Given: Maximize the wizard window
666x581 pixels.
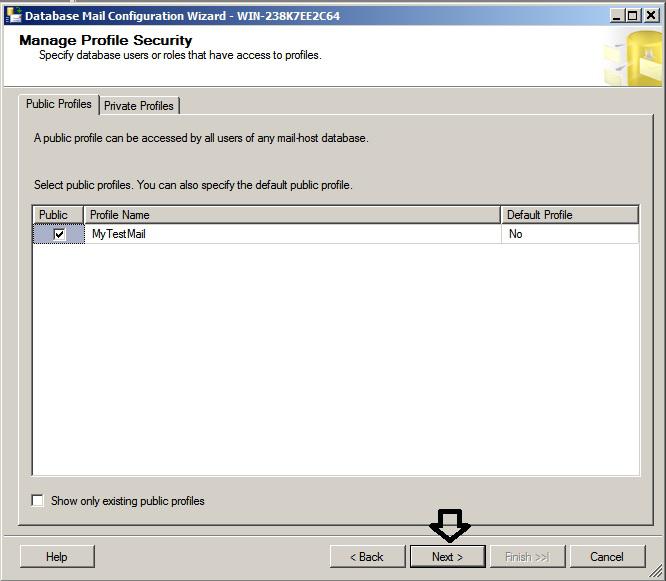Looking at the screenshot, I should click(x=632, y=16).
